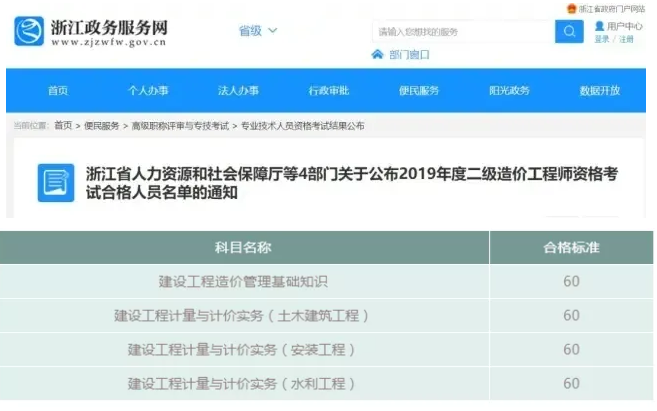Click the document icon beside the notice title
The height and width of the screenshot is (411, 657).
(56, 182)
